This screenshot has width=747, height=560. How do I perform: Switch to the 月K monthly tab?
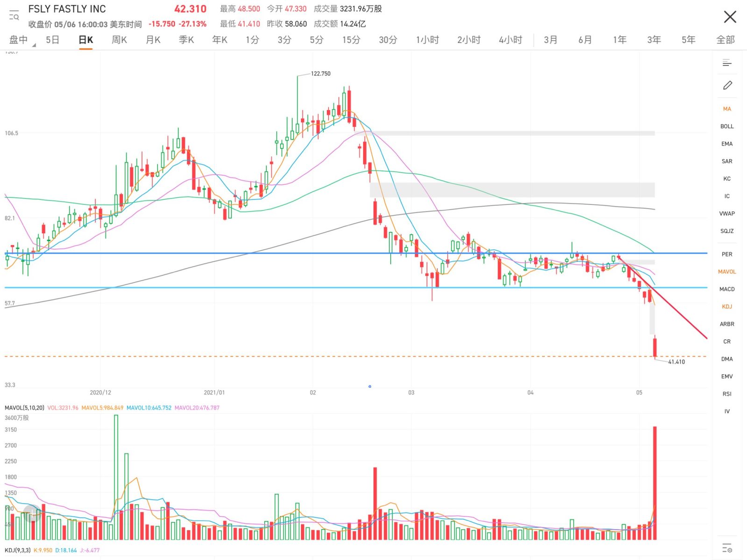coord(153,40)
